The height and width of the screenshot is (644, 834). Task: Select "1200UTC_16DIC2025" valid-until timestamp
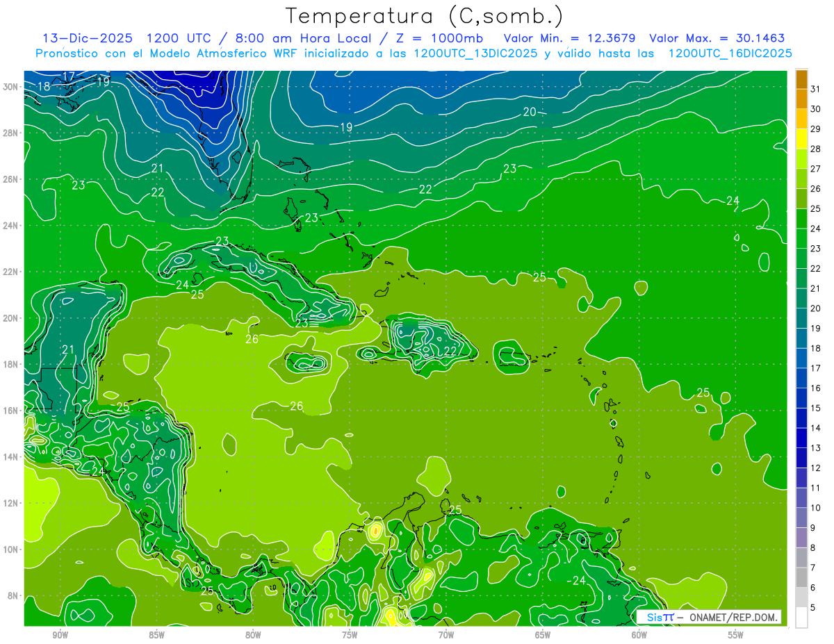pyautogui.click(x=730, y=53)
